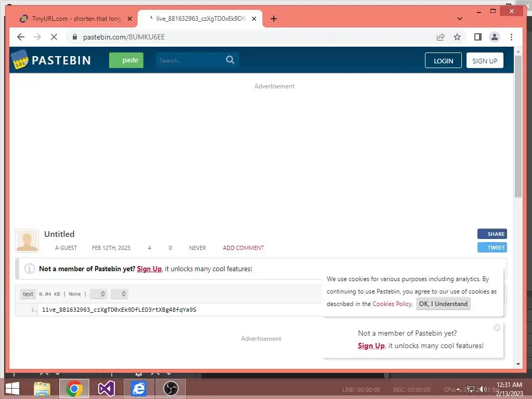This screenshot has width=532, height=399.
Task: Open the Cookies Policy link
Action: 392,303
